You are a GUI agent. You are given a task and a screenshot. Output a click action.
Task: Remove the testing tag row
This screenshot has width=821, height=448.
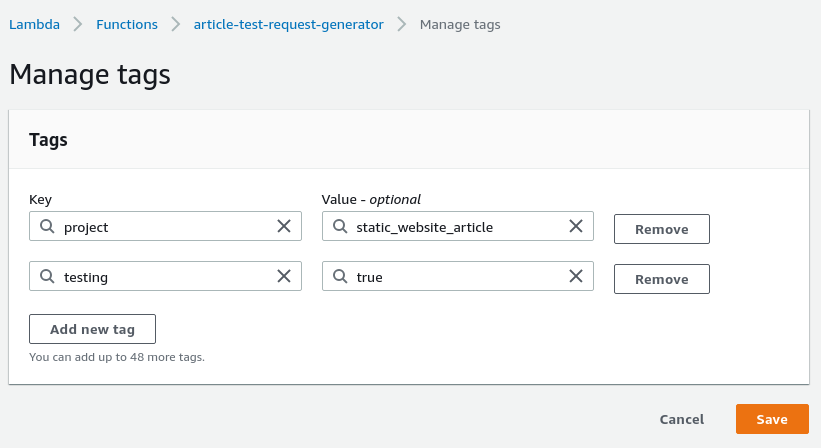point(662,279)
